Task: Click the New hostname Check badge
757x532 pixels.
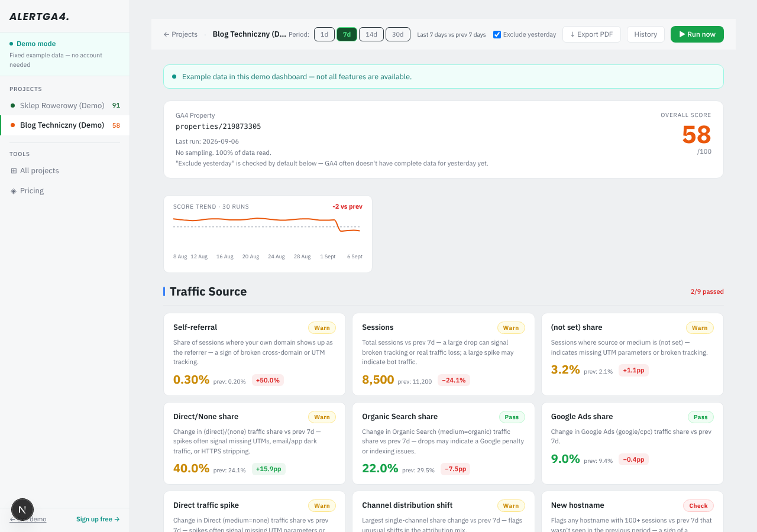Action: (x=698, y=505)
